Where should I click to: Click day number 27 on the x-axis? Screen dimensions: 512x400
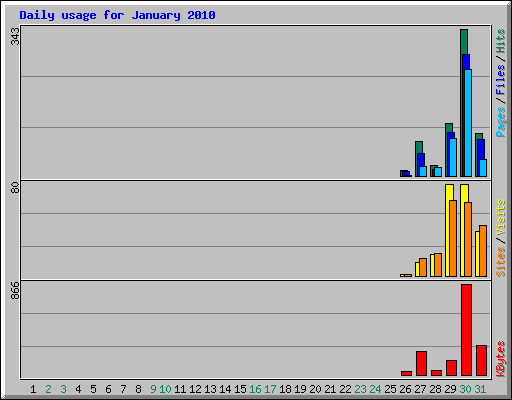[x=420, y=389]
